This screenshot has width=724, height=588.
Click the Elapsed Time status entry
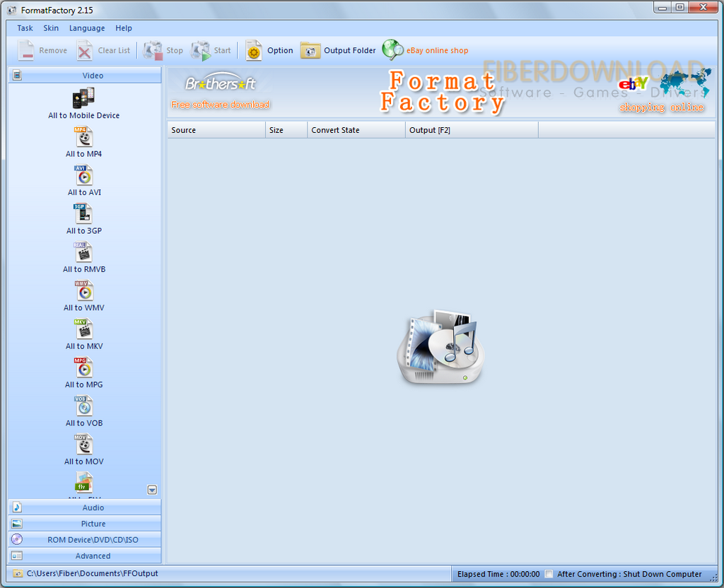[x=498, y=574]
